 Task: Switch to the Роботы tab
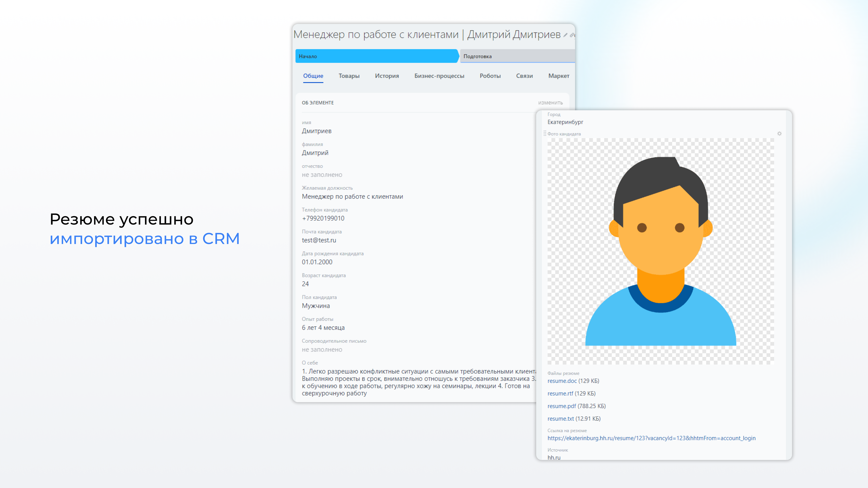pyautogui.click(x=490, y=76)
